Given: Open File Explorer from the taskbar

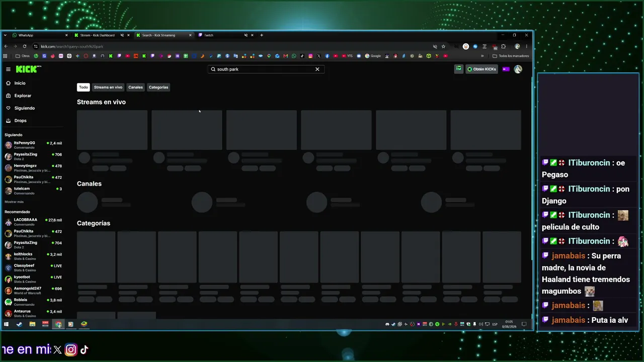Looking at the screenshot, I should (x=32, y=324).
